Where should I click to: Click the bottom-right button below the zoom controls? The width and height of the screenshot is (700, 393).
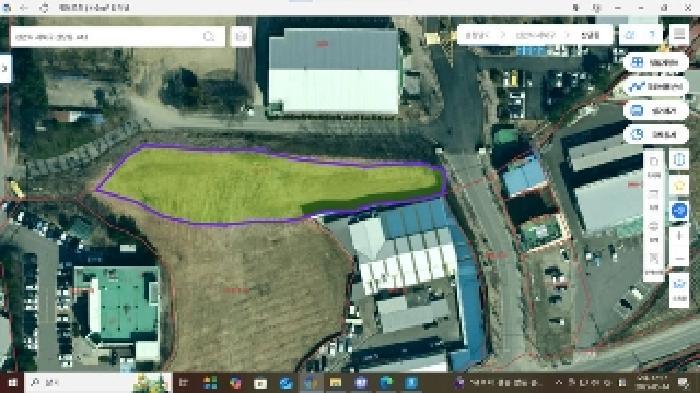[x=679, y=289]
